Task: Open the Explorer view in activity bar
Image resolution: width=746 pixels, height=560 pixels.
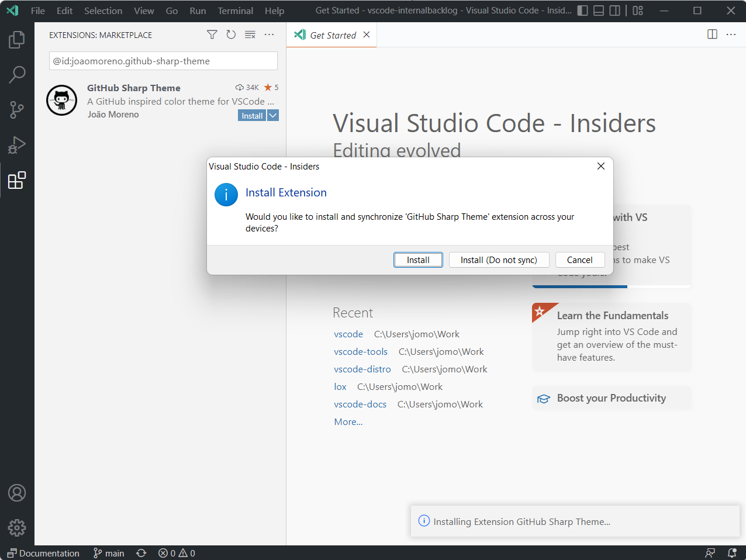Action: (17, 40)
